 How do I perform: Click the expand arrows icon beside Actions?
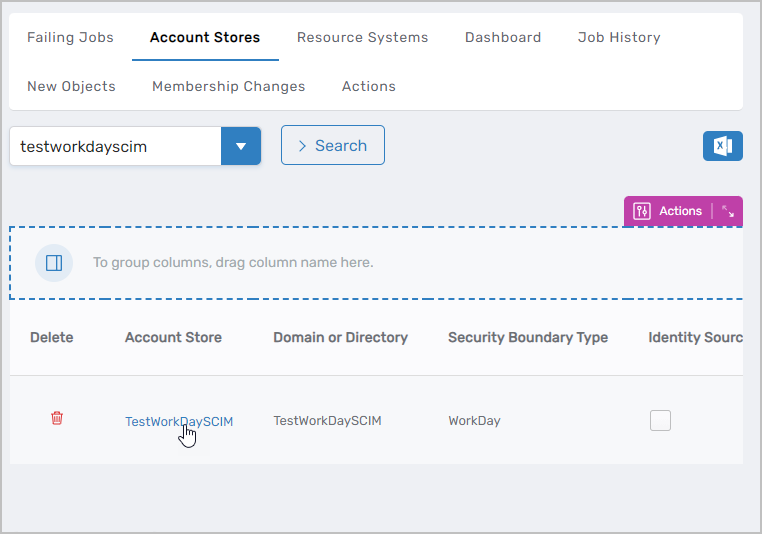click(728, 211)
